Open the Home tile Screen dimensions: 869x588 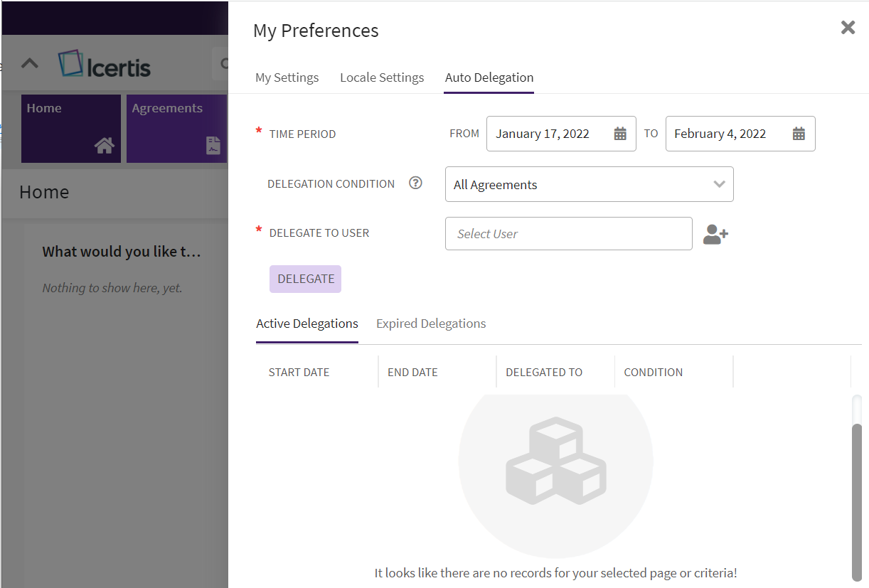(70, 128)
